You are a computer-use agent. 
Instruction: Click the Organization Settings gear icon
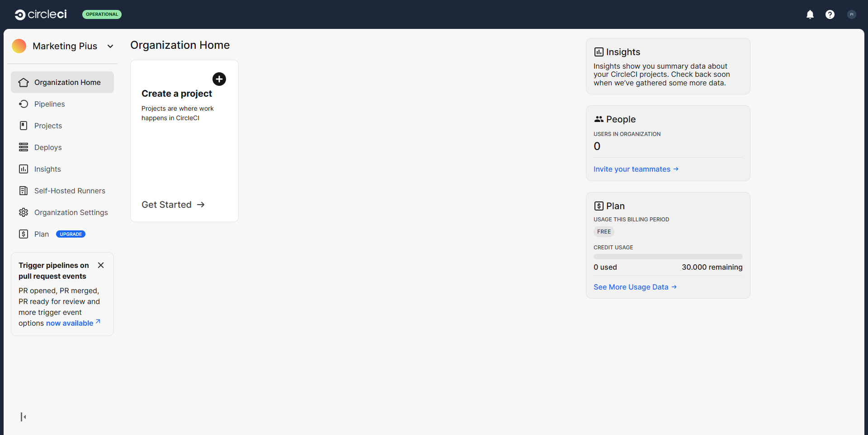coord(24,212)
